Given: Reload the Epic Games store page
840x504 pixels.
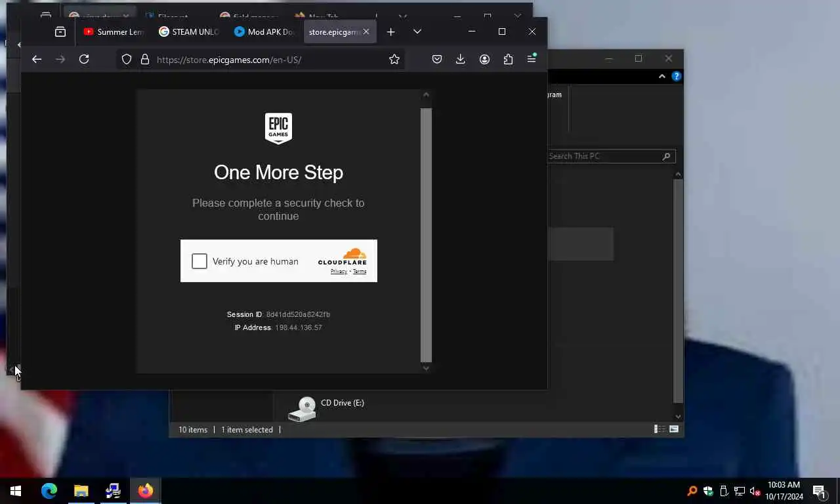Looking at the screenshot, I should (x=84, y=59).
